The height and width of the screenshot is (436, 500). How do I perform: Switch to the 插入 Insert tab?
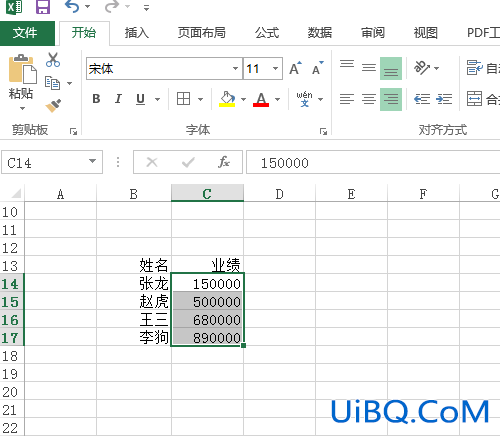pos(137,33)
